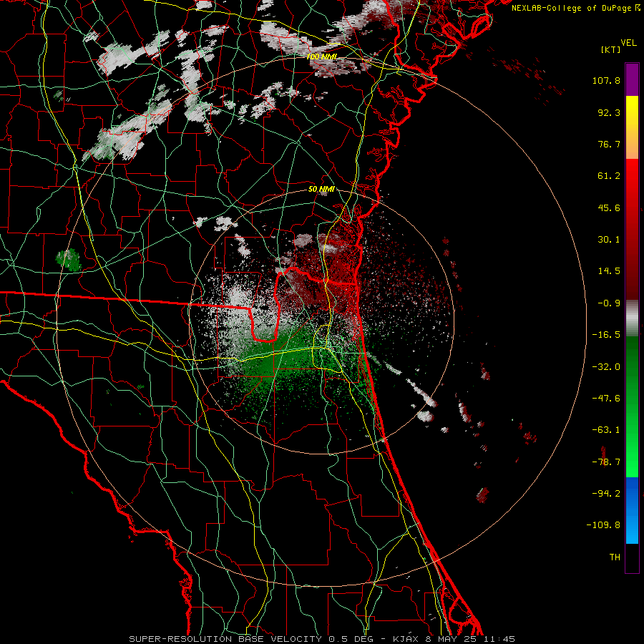Click the TH label on the legend

[x=615, y=557]
